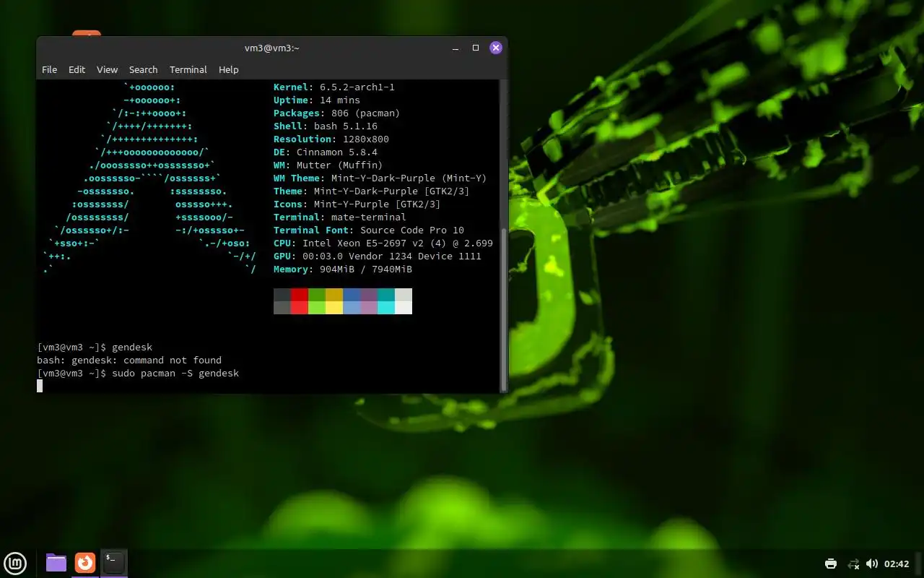The height and width of the screenshot is (578, 924).
Task: Open the printer tray icon
Action: 831,564
